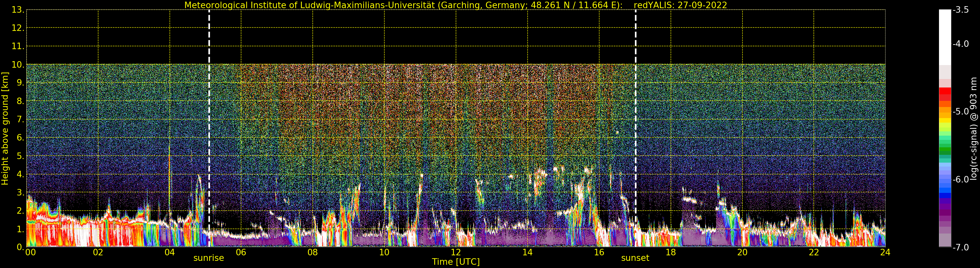Screen dimensions: 980x268
Task: Click the '6.' height axis tick label
Action: [21, 138]
